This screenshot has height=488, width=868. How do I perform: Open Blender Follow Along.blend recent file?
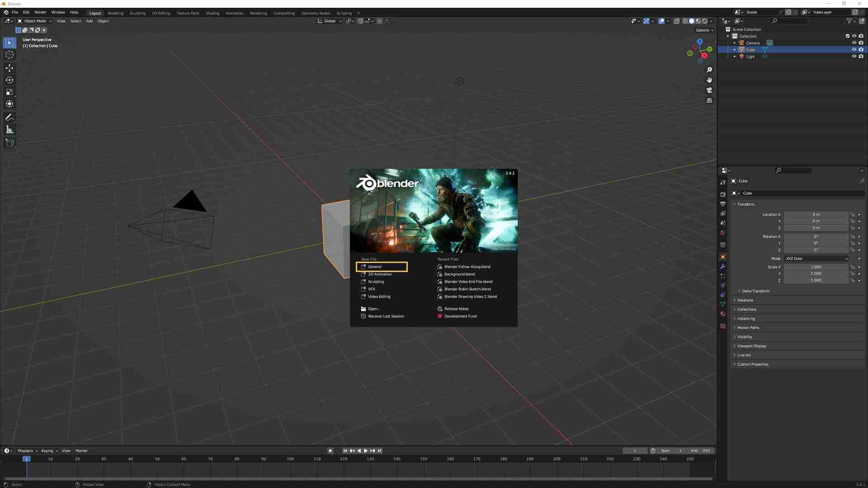467,267
